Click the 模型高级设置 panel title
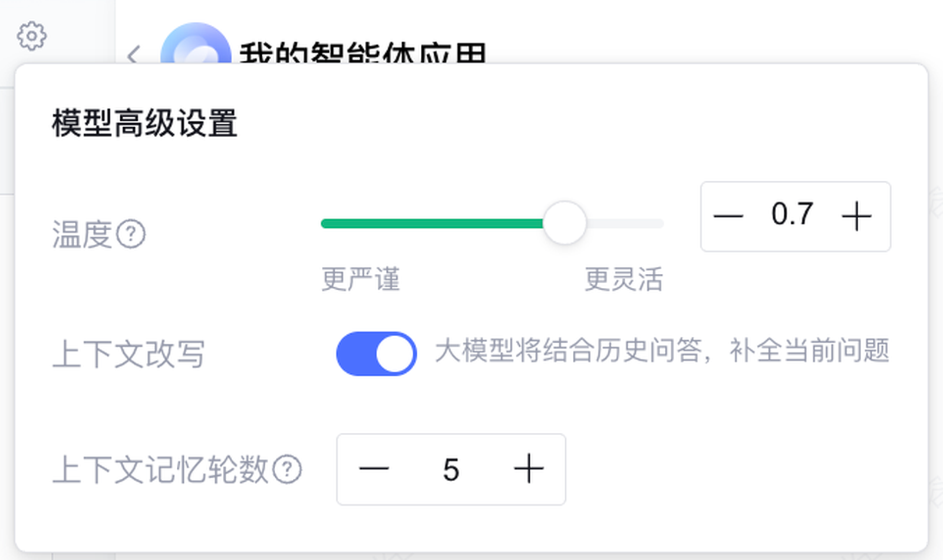This screenshot has height=560, width=943. tap(144, 124)
